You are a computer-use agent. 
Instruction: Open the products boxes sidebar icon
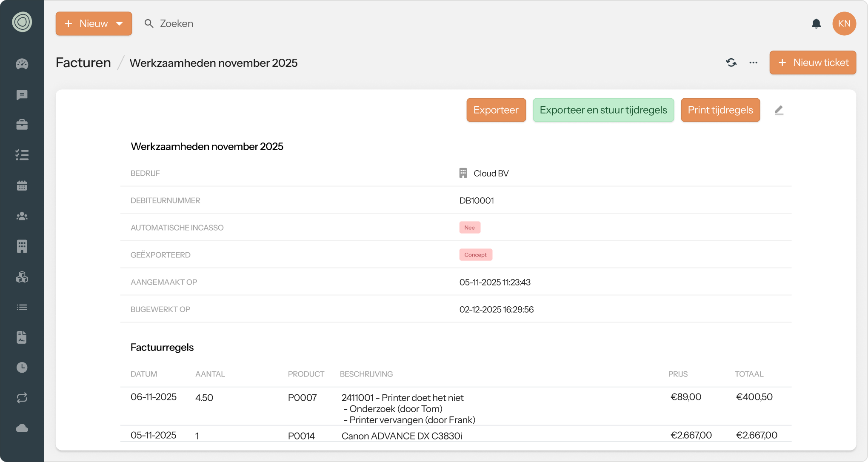tap(22, 277)
